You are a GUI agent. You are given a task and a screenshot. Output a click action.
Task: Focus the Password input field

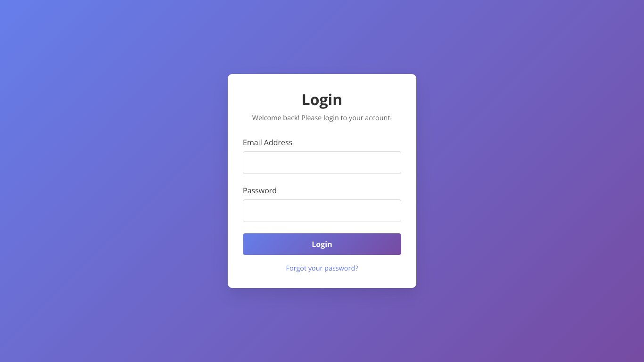322,211
